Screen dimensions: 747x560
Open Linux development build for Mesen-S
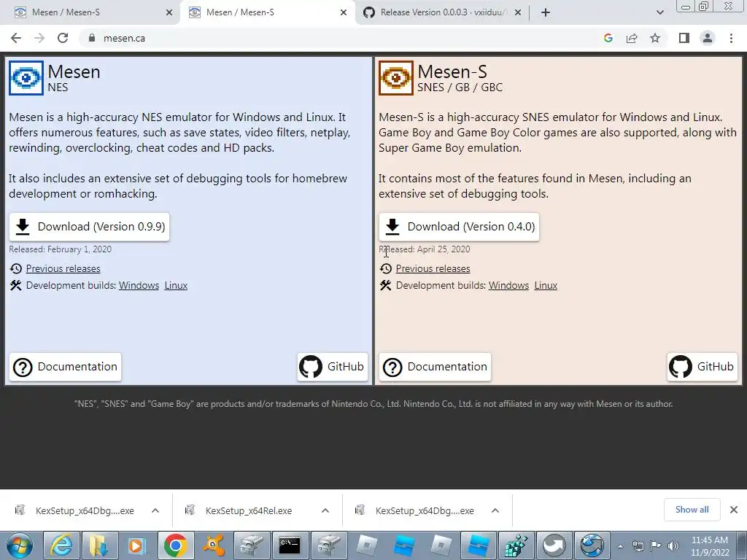(x=546, y=285)
